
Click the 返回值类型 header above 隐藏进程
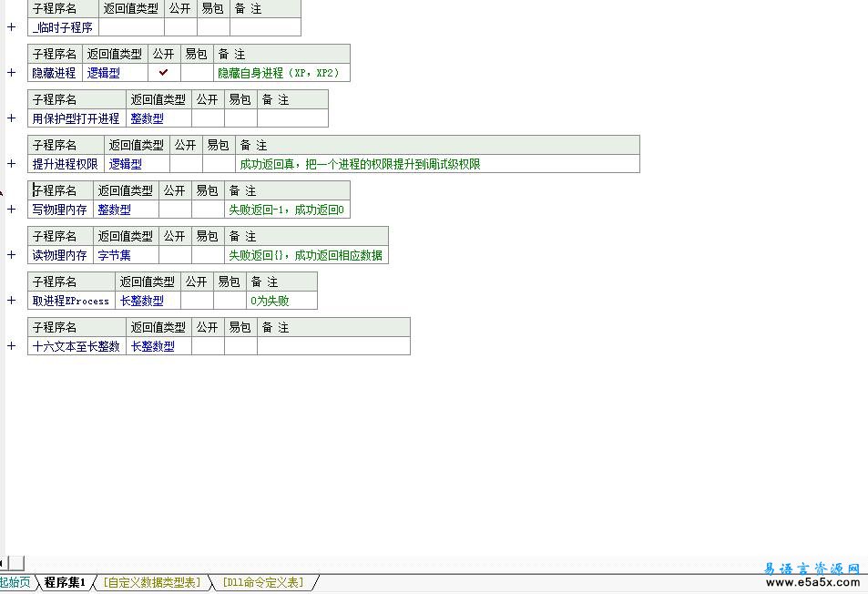[x=115, y=54]
